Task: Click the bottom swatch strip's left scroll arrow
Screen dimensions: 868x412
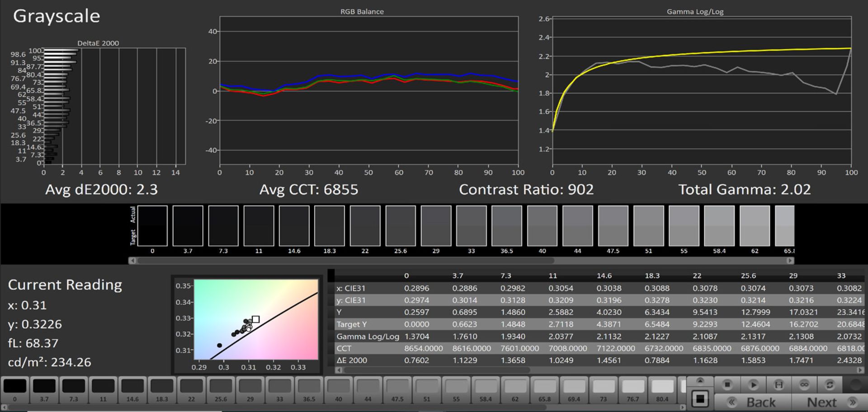Action: pos(4,407)
